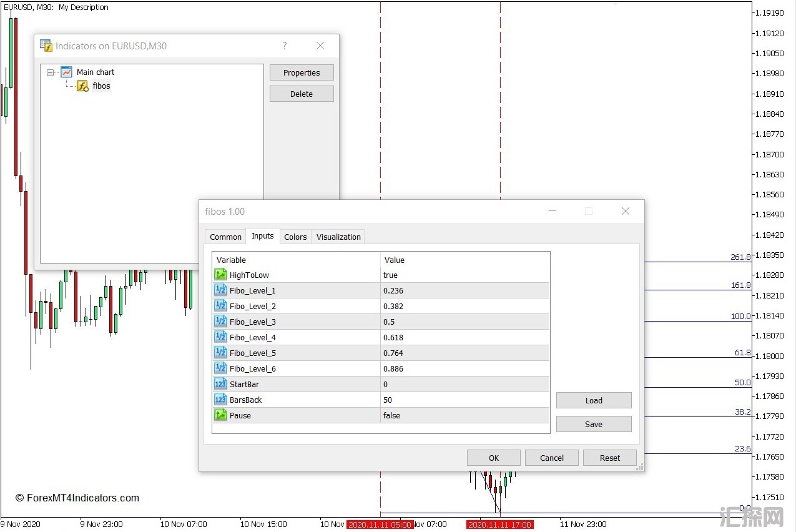The height and width of the screenshot is (532, 796).
Task: Click the 100.0 Fibonacci level label
Action: tap(740, 317)
